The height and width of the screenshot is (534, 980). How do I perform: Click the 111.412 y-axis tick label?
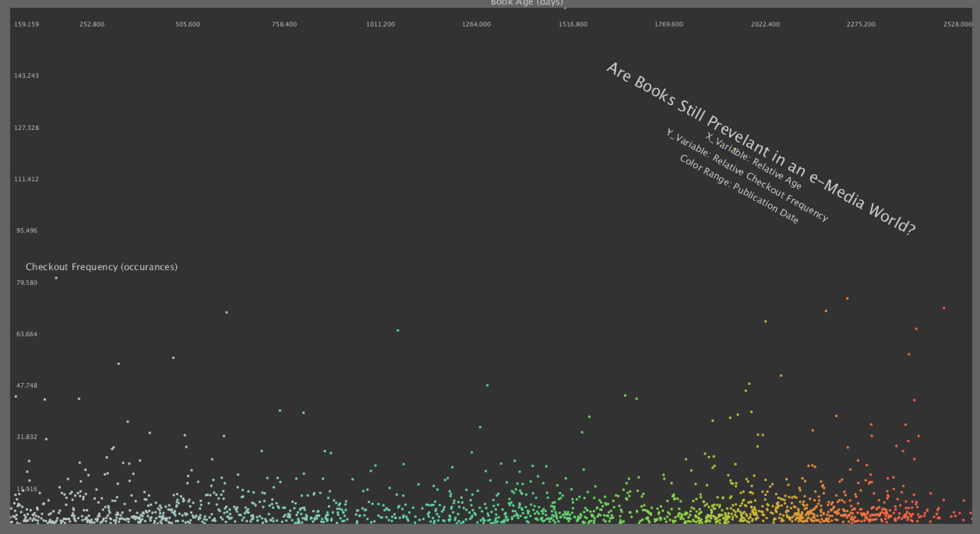[x=26, y=179]
